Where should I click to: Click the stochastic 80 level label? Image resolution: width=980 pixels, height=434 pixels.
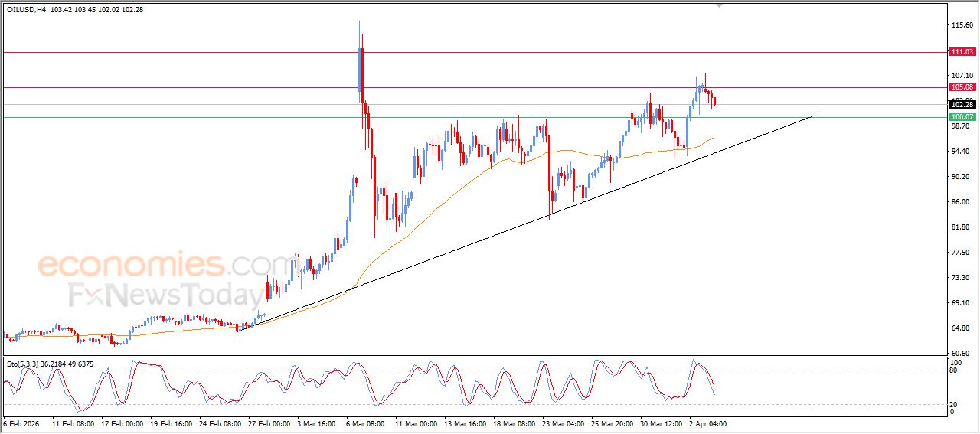tap(954, 370)
